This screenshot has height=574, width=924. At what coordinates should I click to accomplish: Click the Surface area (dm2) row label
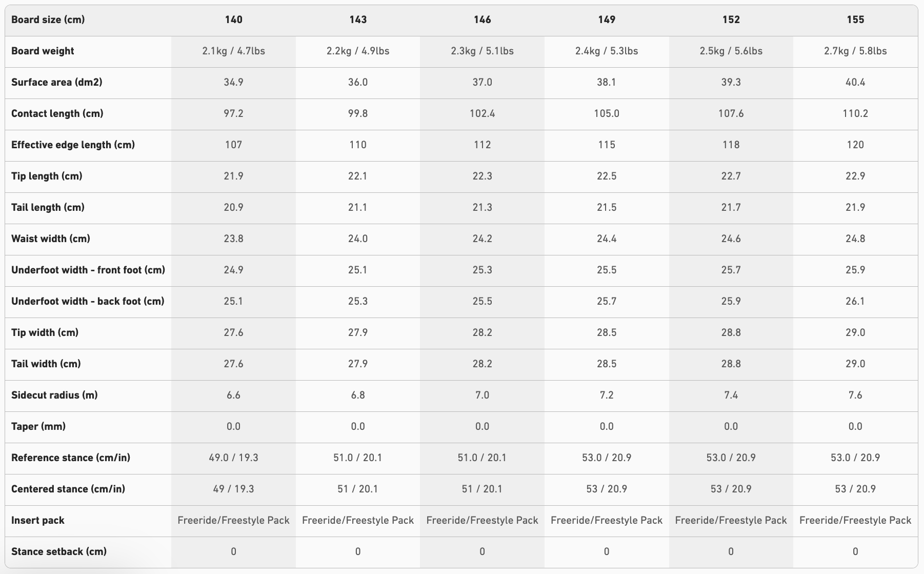pyautogui.click(x=56, y=82)
